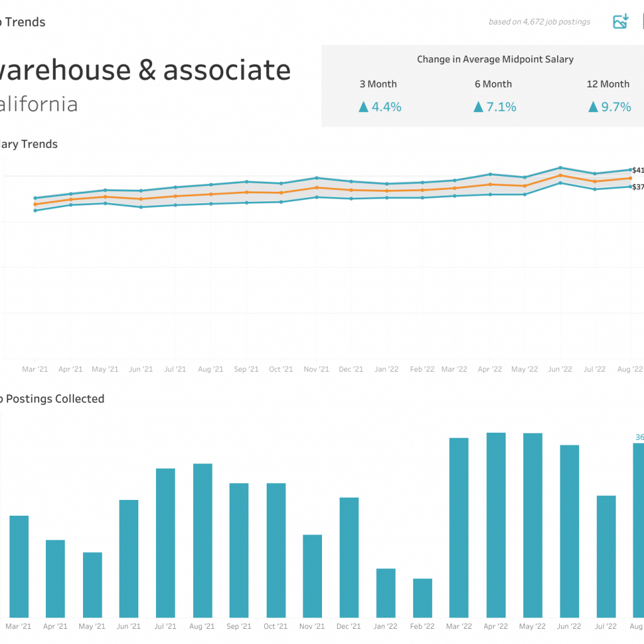The width and height of the screenshot is (644, 644).
Task: Click upper teal salary point for Nov '21
Action: [317, 178]
